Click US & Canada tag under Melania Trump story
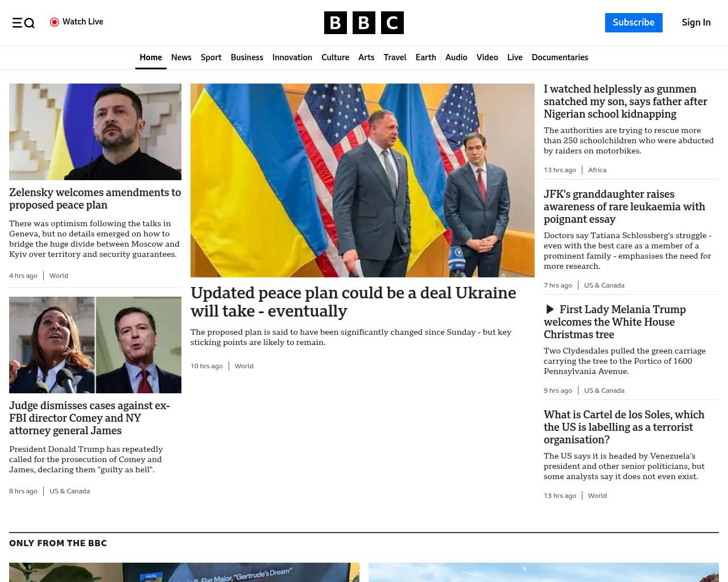The width and height of the screenshot is (728, 582). (604, 390)
